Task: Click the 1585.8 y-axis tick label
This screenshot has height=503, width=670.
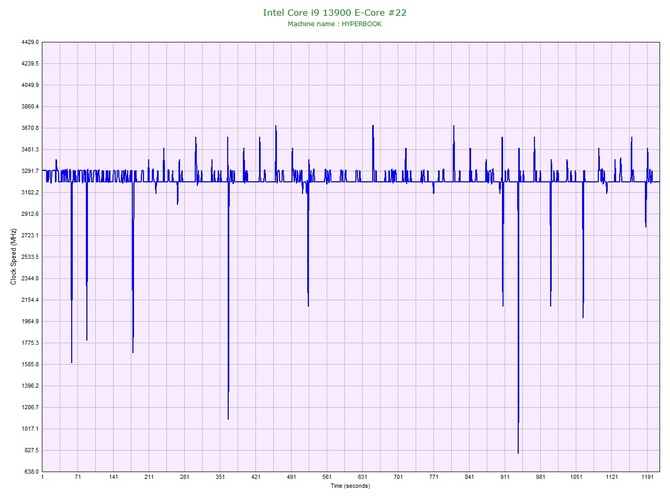Action: click(30, 365)
